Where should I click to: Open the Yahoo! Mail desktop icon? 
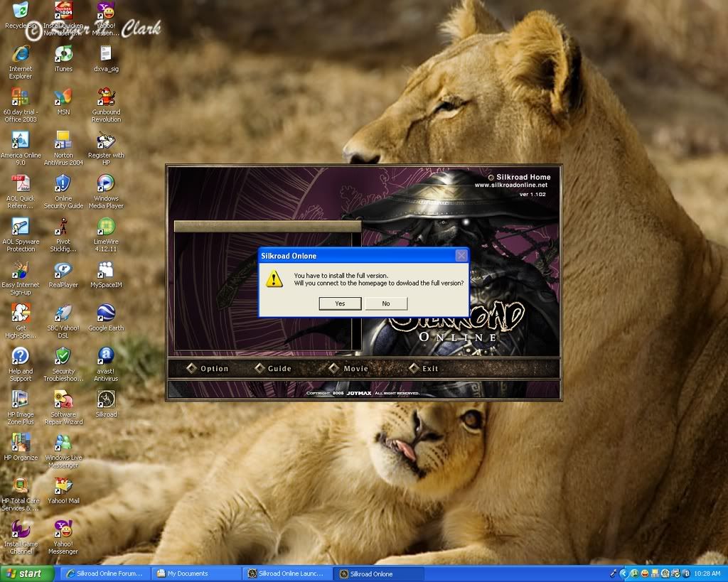[63, 490]
